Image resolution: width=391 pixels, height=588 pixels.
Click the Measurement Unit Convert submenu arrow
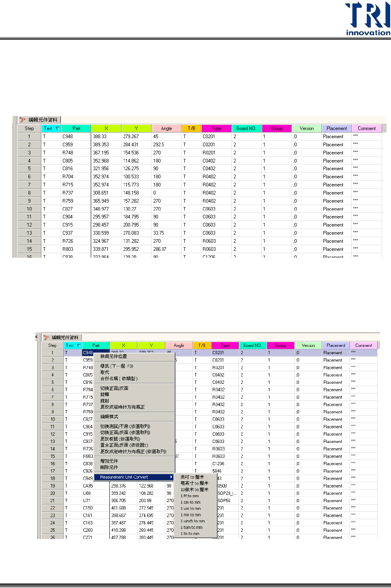(x=171, y=477)
